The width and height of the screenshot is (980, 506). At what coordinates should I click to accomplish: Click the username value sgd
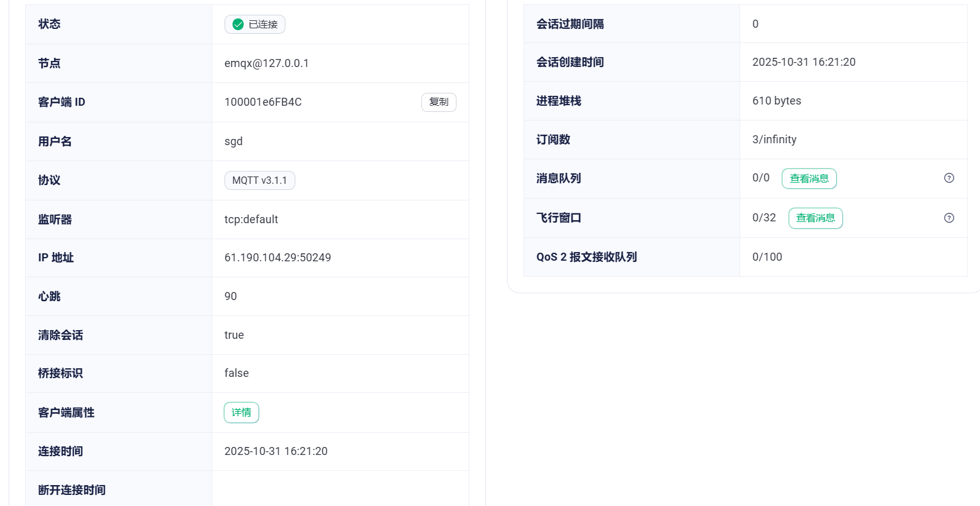[233, 141]
